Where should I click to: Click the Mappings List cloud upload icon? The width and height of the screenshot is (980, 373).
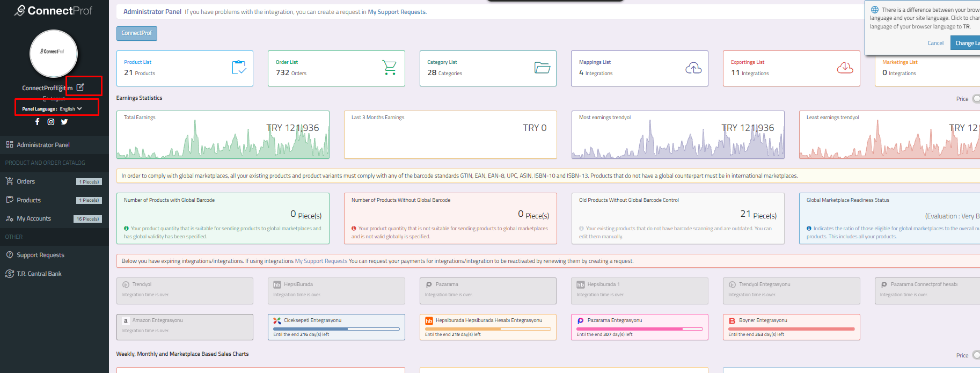(693, 68)
